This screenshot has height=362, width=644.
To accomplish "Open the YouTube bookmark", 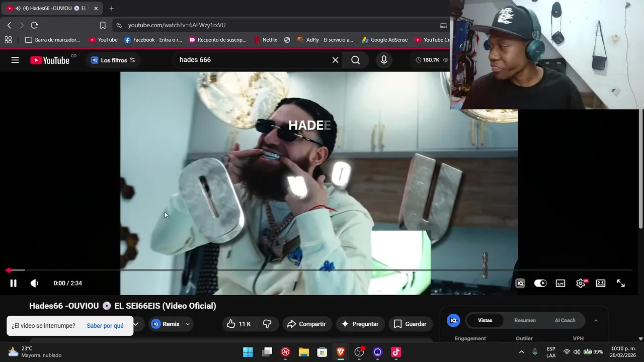I will click(x=103, y=40).
